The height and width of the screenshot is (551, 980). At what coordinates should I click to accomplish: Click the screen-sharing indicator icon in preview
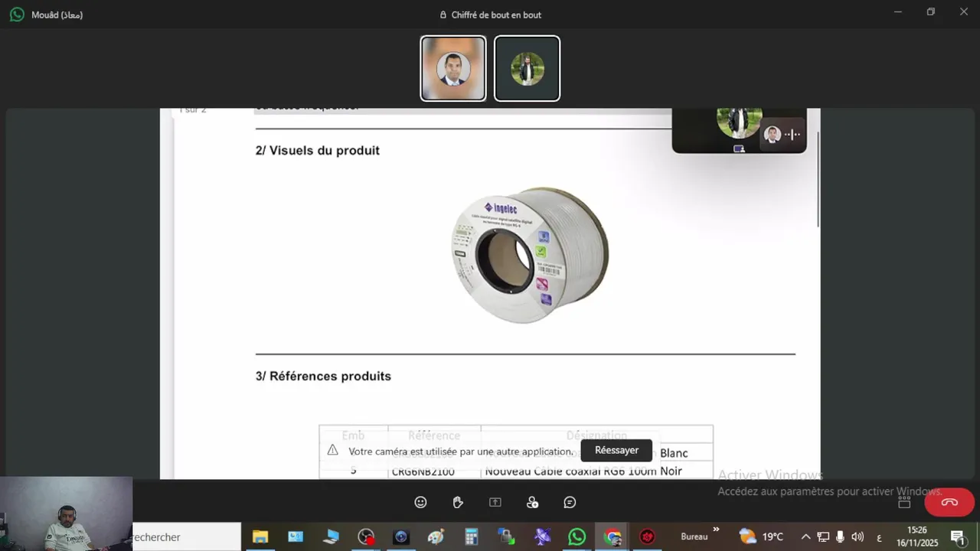[739, 148]
